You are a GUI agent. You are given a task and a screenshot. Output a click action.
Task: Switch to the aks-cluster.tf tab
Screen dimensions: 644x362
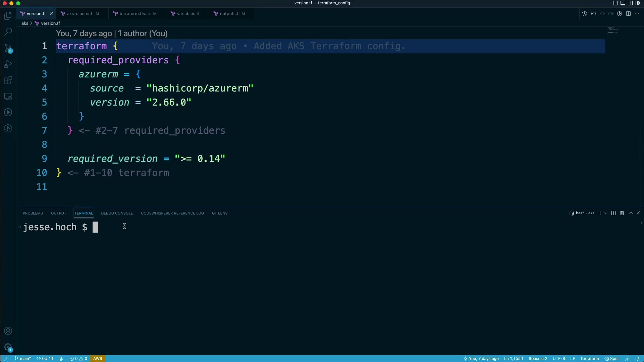point(80,14)
